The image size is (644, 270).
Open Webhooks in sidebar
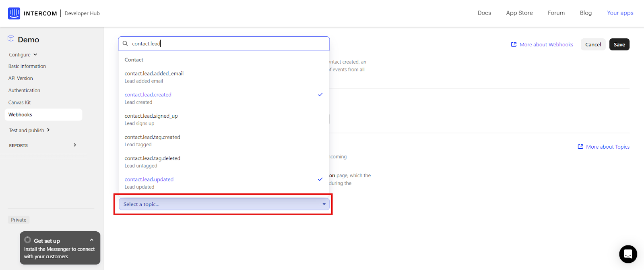pyautogui.click(x=43, y=114)
